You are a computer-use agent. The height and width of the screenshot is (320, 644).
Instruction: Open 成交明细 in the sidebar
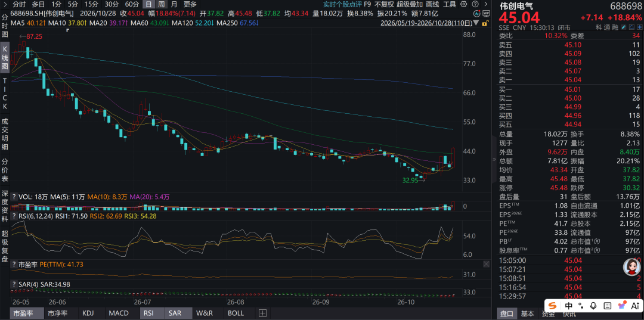(x=5, y=134)
